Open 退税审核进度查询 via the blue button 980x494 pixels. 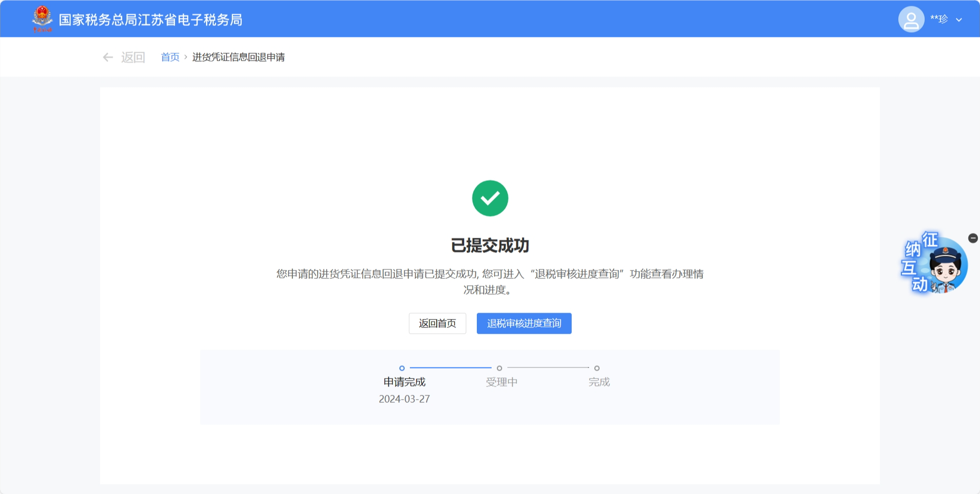[524, 323]
